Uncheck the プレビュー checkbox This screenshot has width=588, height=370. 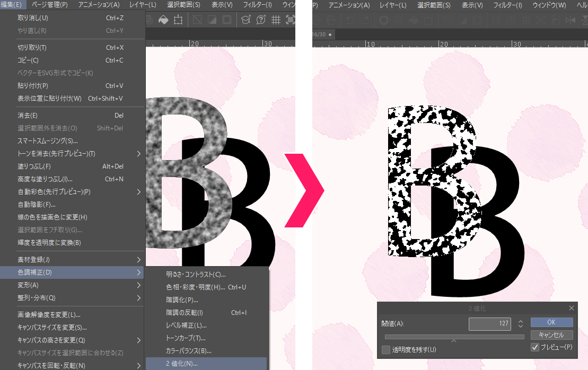(x=535, y=347)
